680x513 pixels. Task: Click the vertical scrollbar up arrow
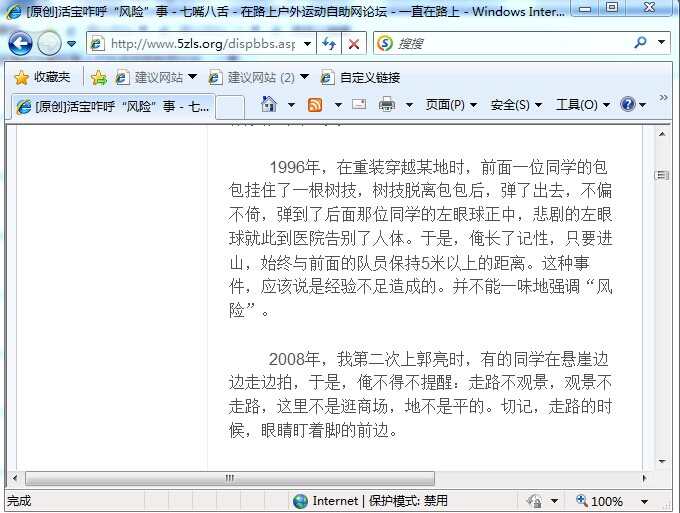[662, 134]
